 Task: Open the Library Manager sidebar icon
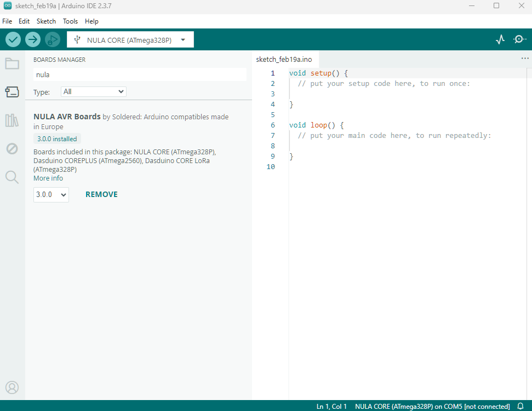click(12, 120)
